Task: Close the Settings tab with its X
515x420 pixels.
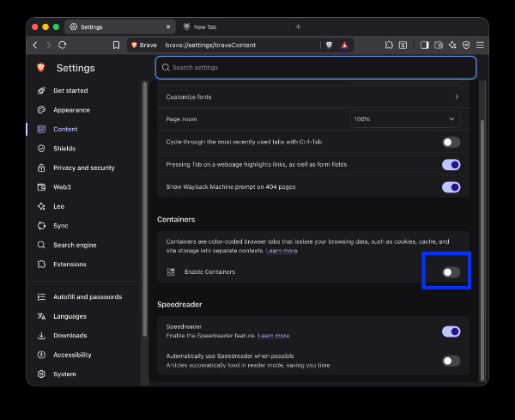Action: coord(168,27)
